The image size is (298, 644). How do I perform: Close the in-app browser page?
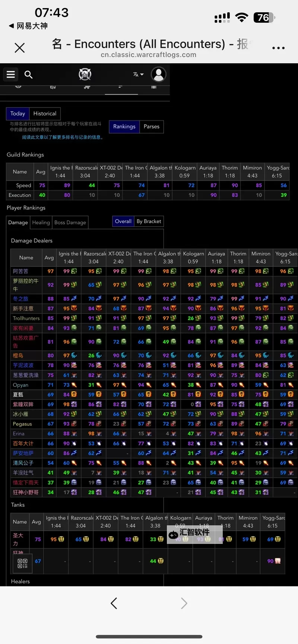(19, 48)
